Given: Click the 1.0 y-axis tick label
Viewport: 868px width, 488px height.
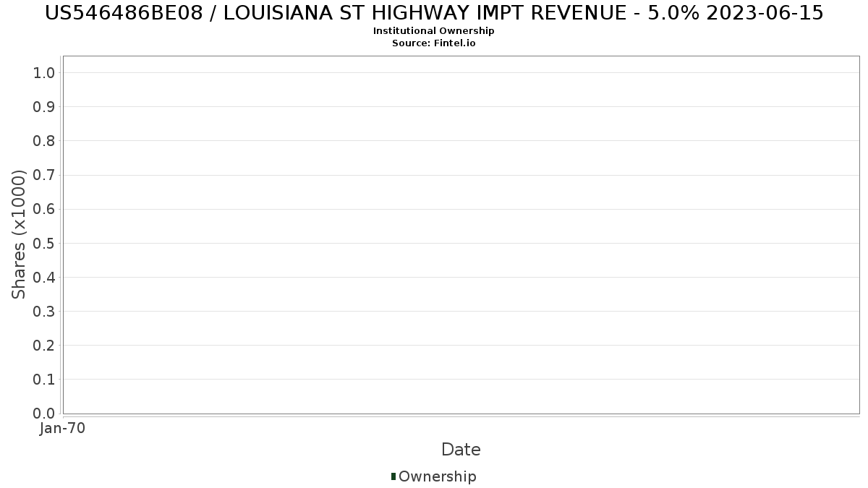Looking at the screenshot, I should 44,72.
